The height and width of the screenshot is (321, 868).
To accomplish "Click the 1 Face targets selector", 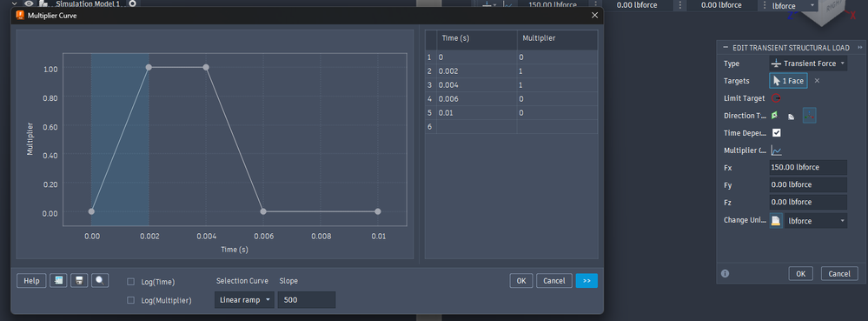I will tap(788, 81).
